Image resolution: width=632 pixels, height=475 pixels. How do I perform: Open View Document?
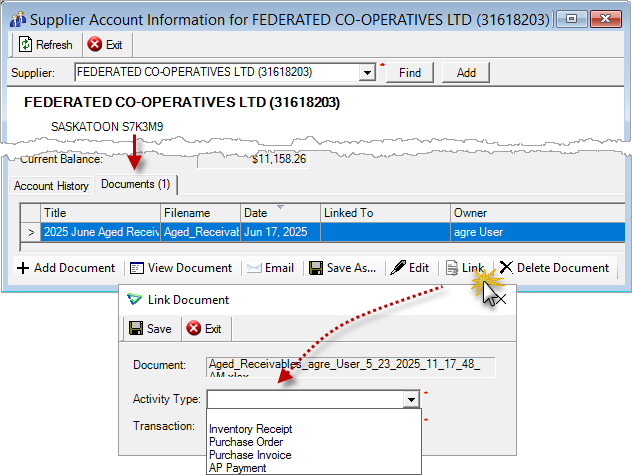181,268
